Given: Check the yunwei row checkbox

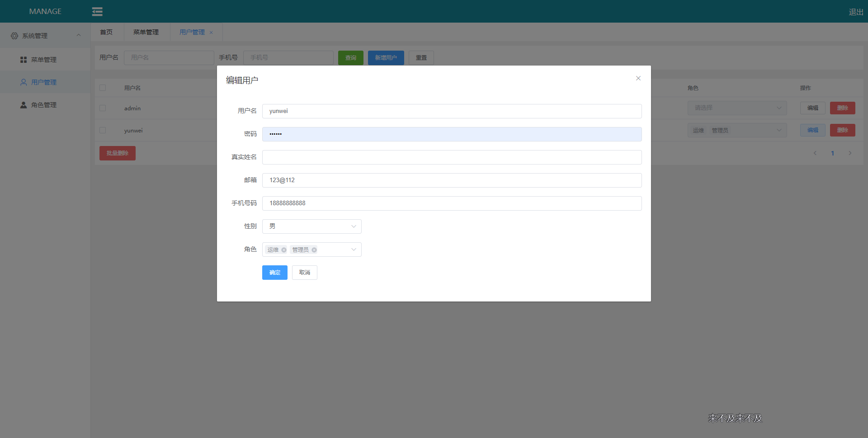Looking at the screenshot, I should 102,130.
